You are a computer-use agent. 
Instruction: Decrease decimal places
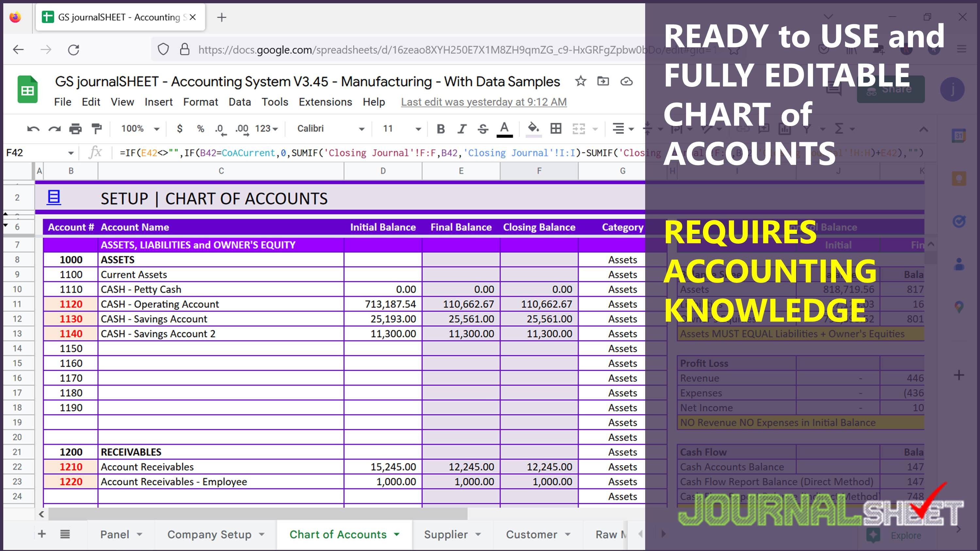(x=220, y=129)
